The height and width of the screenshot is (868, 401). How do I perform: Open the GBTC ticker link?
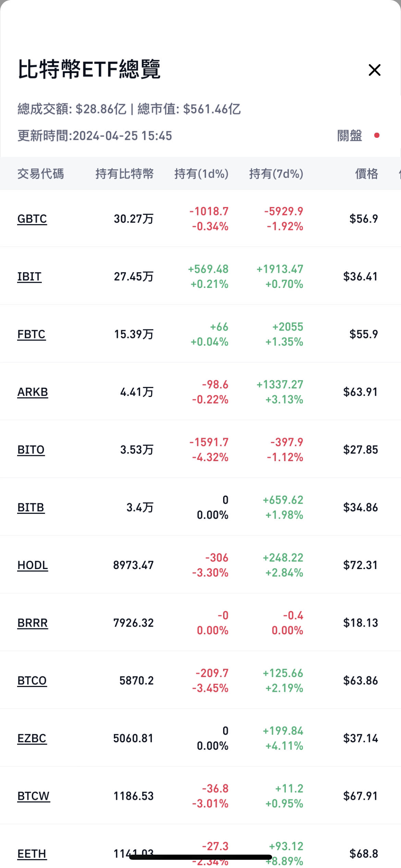click(32, 219)
